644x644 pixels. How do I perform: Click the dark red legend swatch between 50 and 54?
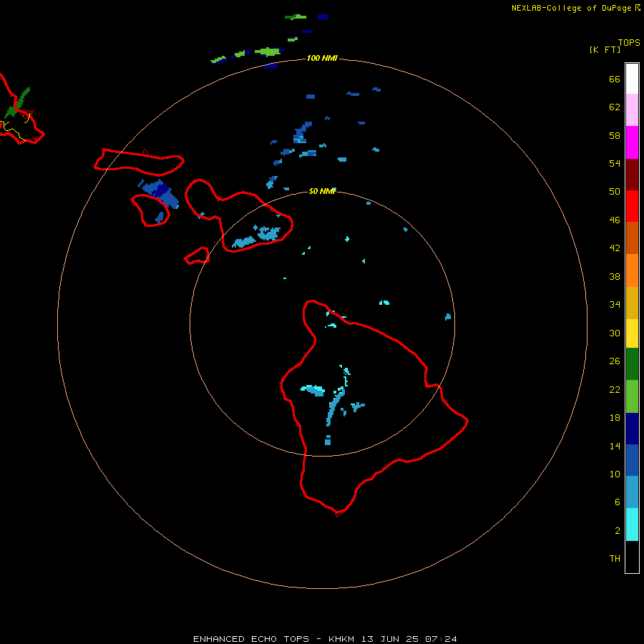tap(632, 175)
